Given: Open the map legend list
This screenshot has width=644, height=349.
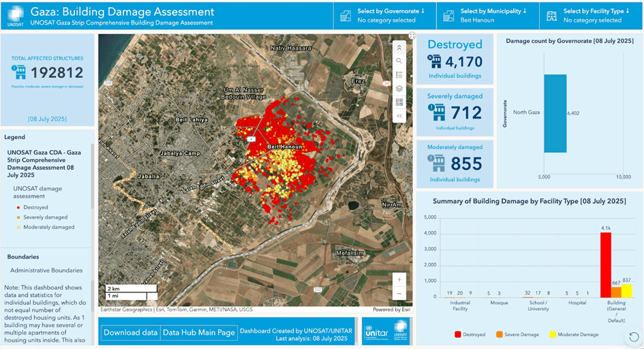Looking at the screenshot, I should (399, 75).
